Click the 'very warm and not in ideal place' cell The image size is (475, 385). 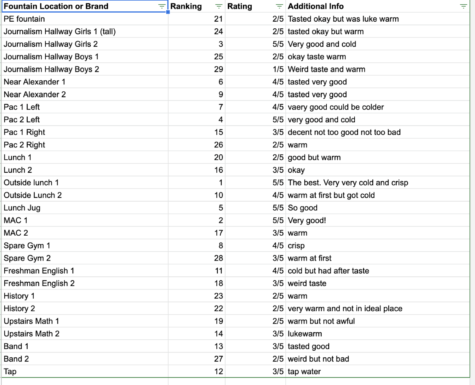(377, 309)
